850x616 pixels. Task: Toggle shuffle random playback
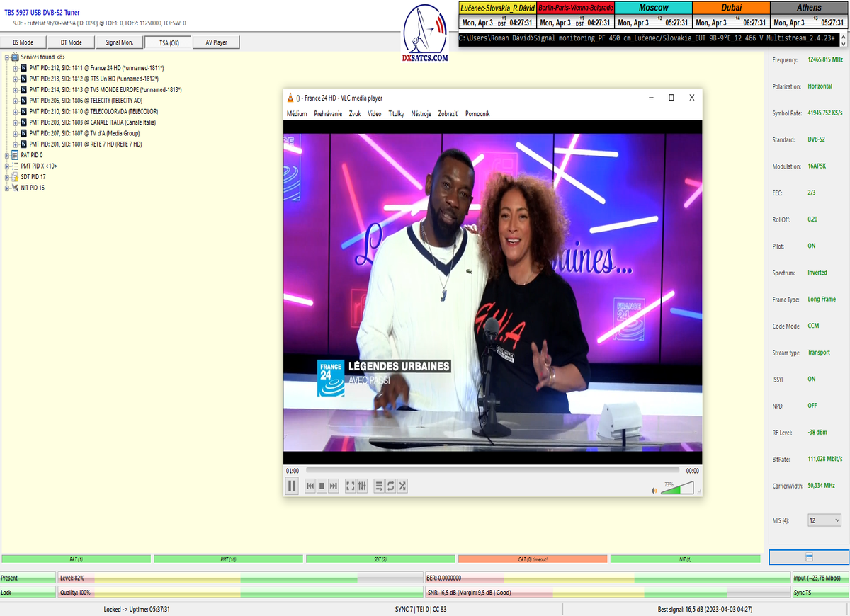tap(402, 486)
